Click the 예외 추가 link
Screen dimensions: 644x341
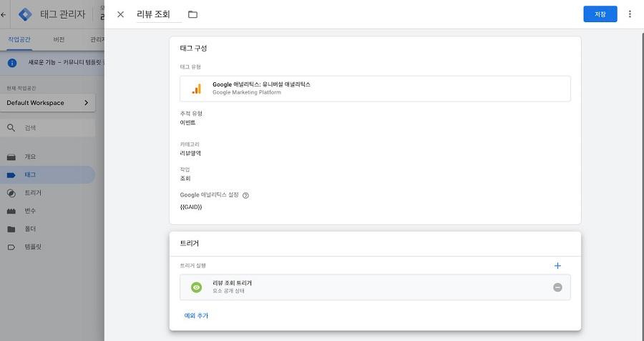tap(196, 315)
